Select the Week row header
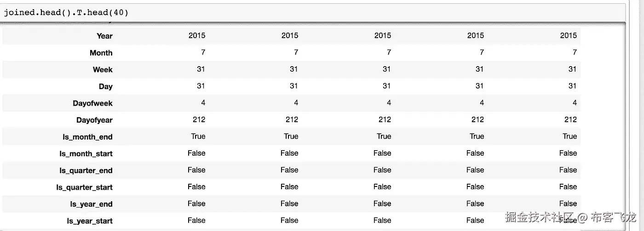The image size is (644, 231). point(103,70)
